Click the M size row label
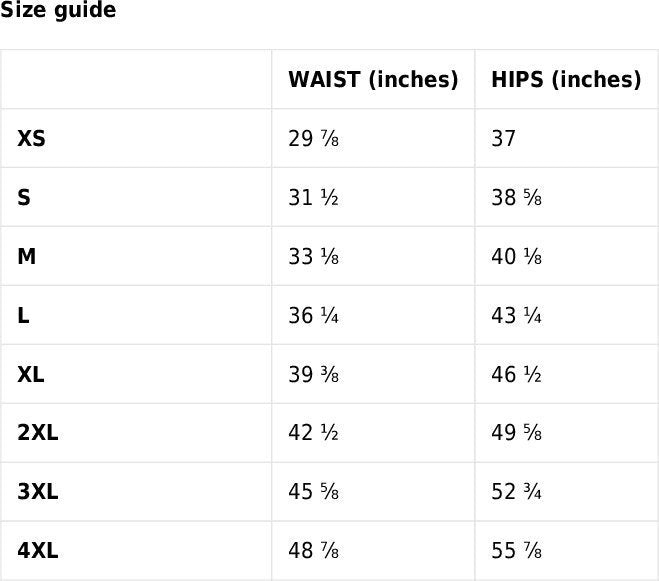659x581 pixels. [x=26, y=256]
